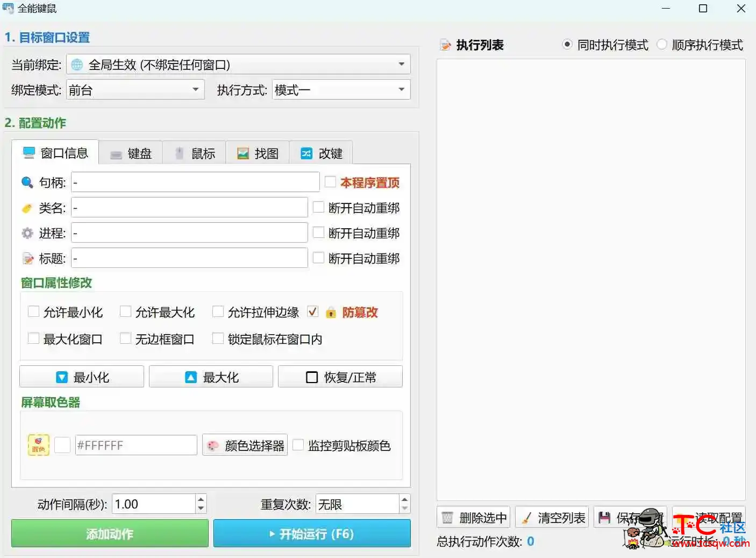Viewport: 756px width, 558px height.
Task: Click the 句柄 input field
Action: pos(195,182)
